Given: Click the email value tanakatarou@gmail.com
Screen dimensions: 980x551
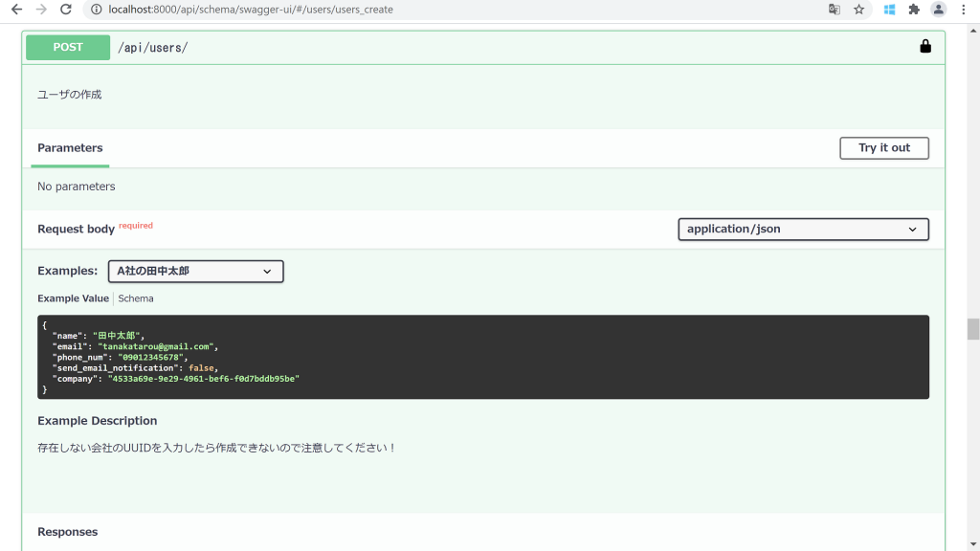Looking at the screenshot, I should (156, 346).
